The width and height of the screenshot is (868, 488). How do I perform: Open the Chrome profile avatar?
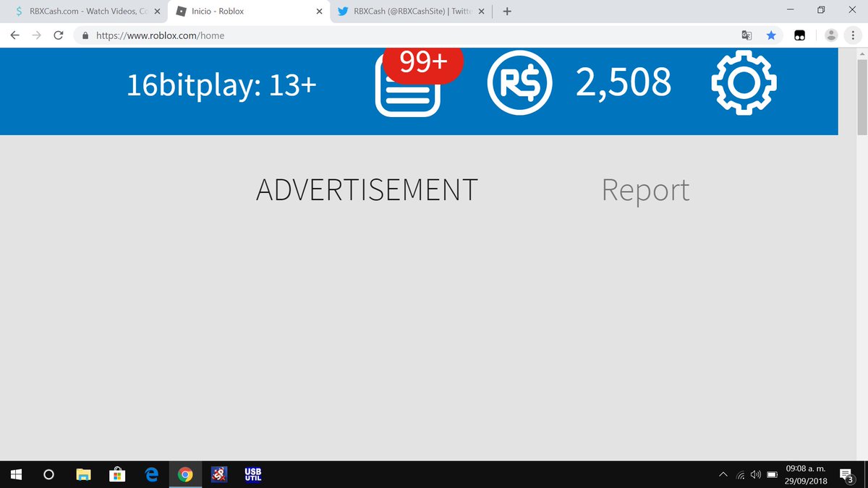(x=831, y=35)
